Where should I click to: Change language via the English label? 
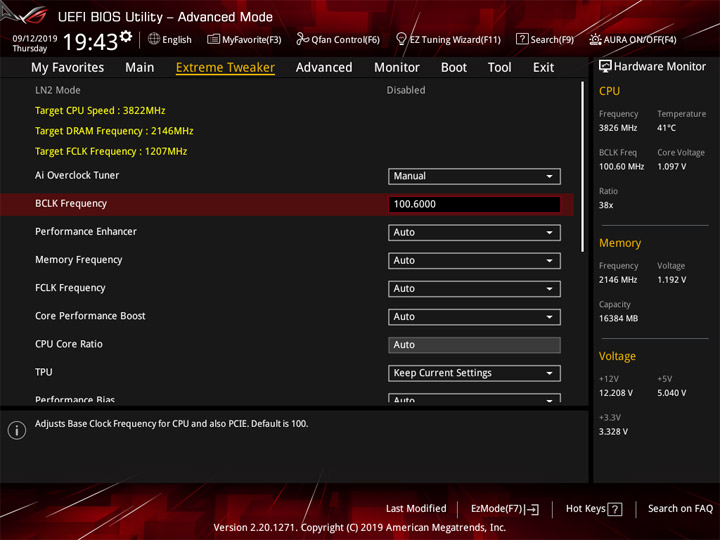point(177,39)
